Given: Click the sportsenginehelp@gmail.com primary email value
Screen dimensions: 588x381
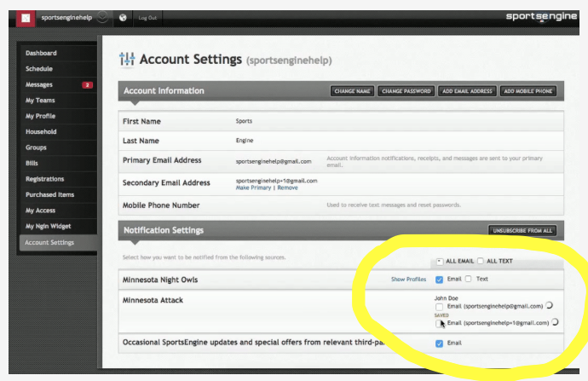Looking at the screenshot, I should pos(274,161).
